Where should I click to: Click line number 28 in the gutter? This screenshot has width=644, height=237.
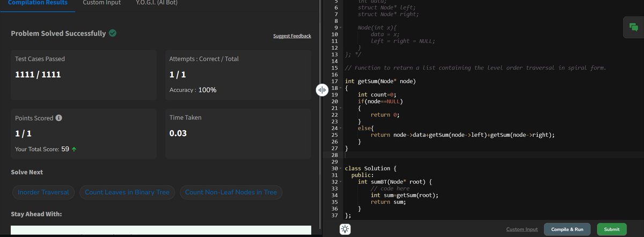(335, 155)
